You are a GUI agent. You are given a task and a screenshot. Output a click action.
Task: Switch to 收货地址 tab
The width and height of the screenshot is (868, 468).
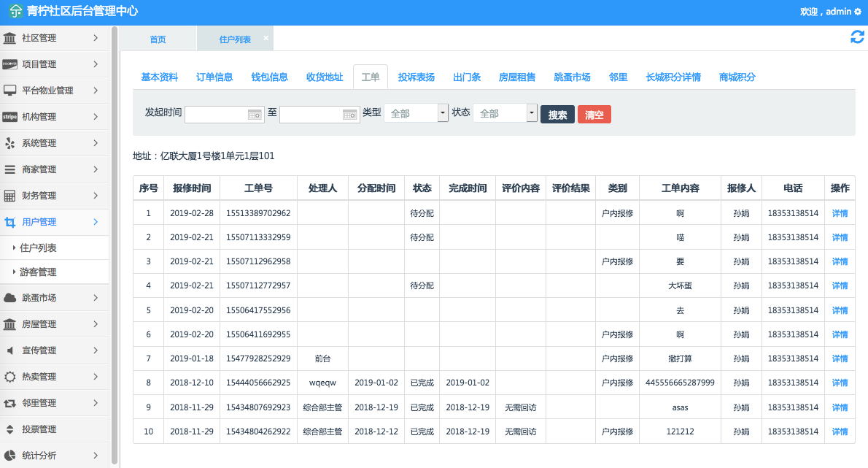325,77
